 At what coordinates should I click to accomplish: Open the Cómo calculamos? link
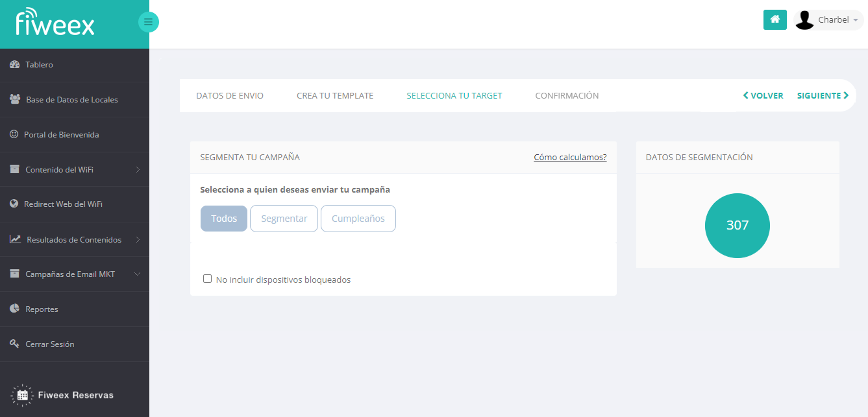pos(570,158)
